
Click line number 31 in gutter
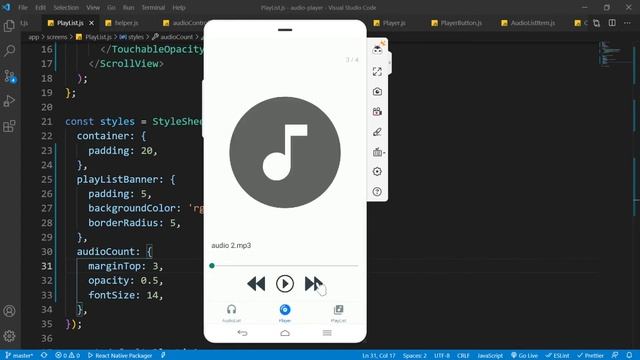point(47,266)
